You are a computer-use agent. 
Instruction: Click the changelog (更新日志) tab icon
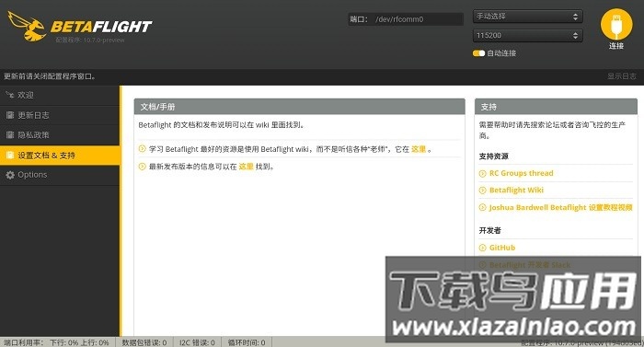(10, 115)
